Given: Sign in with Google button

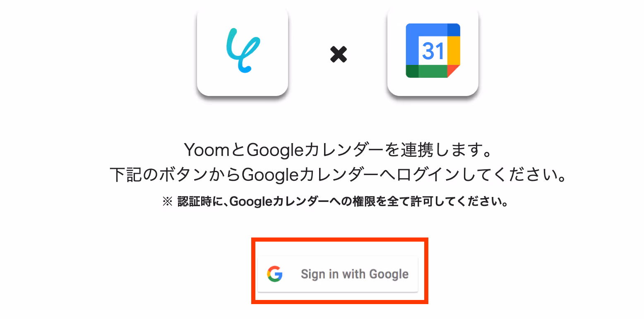Looking at the screenshot, I should tap(338, 274).
